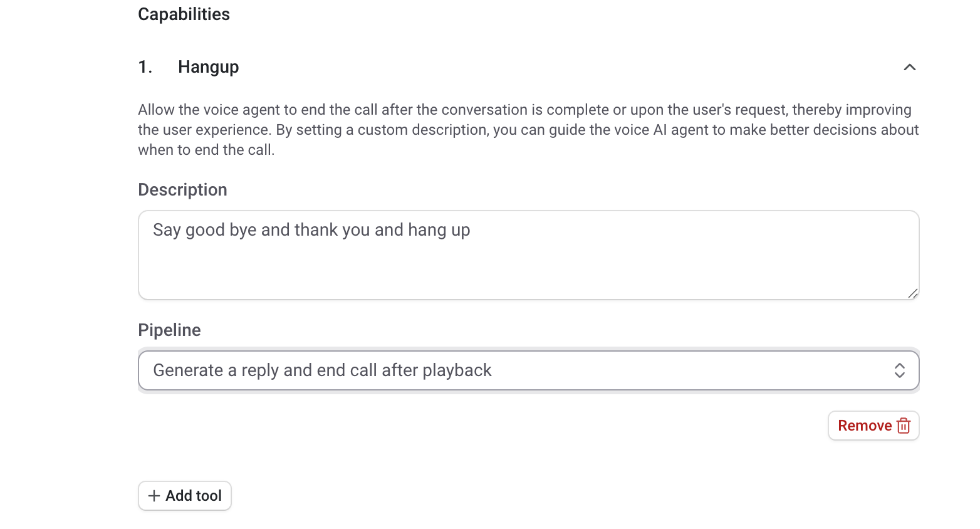Collapse the Hangup section chevron
The height and width of the screenshot is (529, 980).
point(909,67)
